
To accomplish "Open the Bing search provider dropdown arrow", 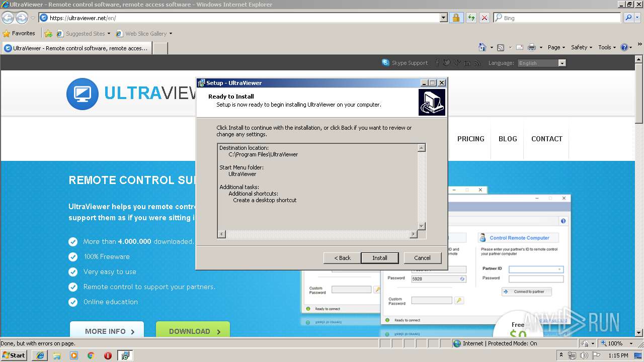I will point(638,18).
